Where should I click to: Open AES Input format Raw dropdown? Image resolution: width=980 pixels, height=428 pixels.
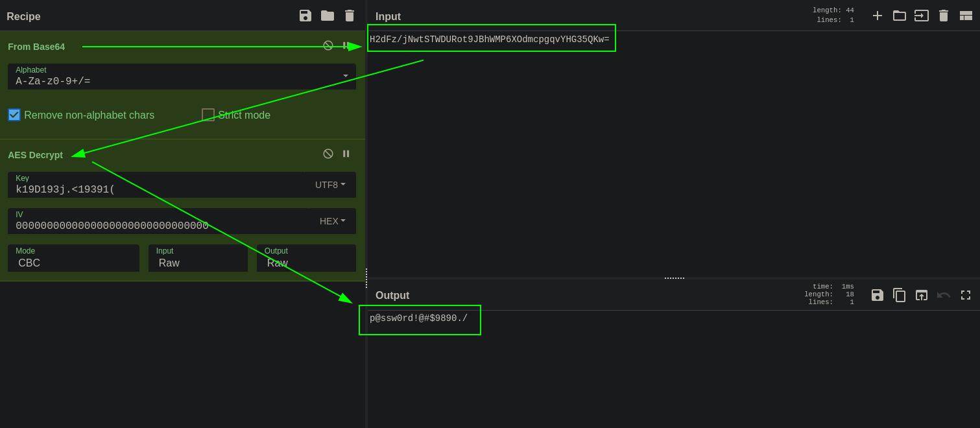(x=198, y=258)
